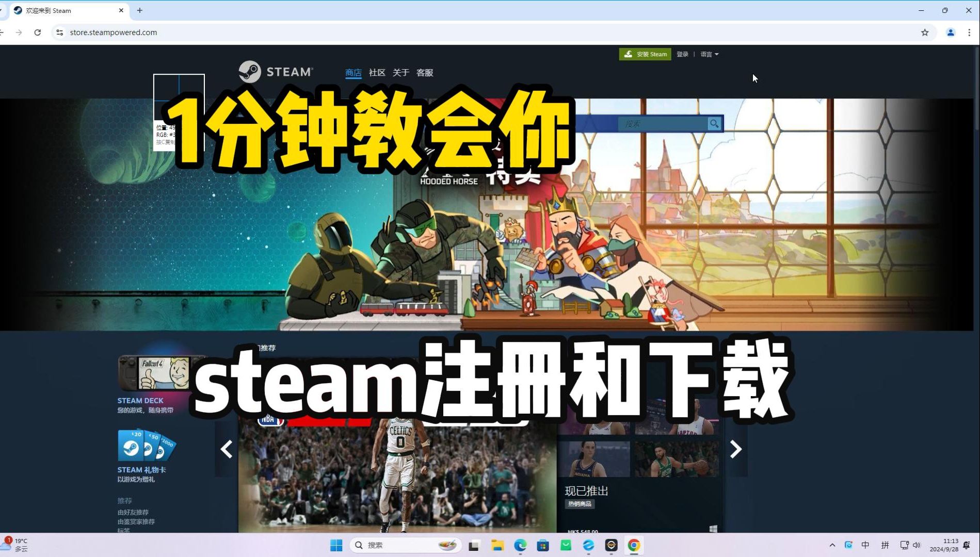
Task: Open the 商店 store menu
Action: 354,73
